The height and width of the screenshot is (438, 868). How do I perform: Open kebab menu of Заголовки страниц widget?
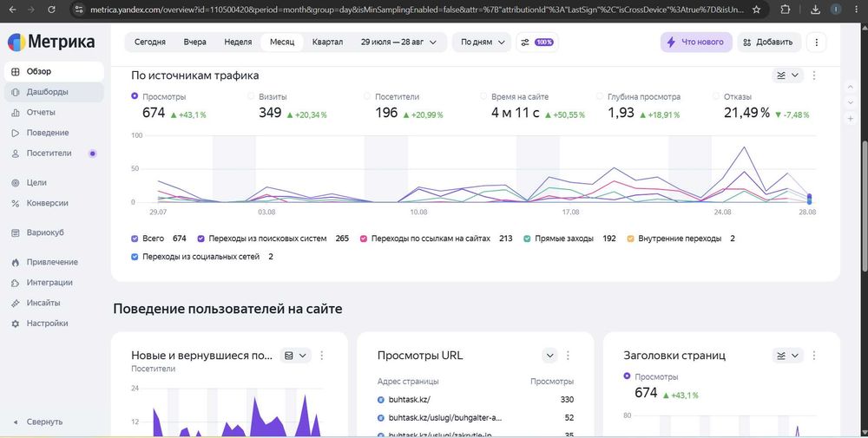tap(814, 356)
